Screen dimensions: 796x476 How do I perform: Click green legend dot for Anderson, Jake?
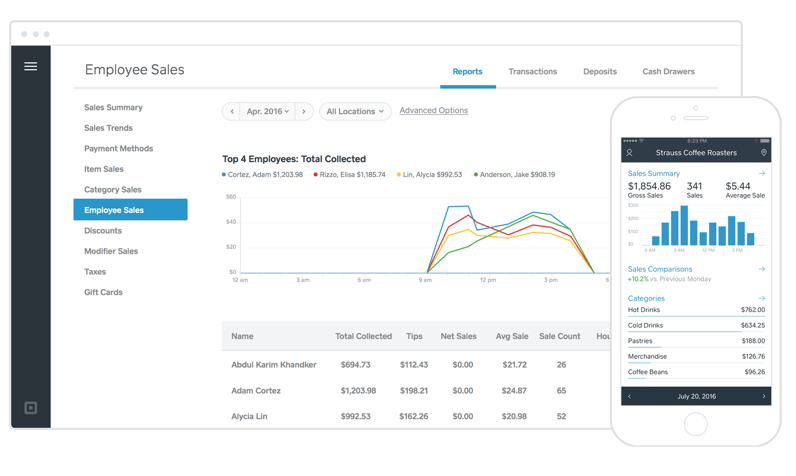coord(476,175)
